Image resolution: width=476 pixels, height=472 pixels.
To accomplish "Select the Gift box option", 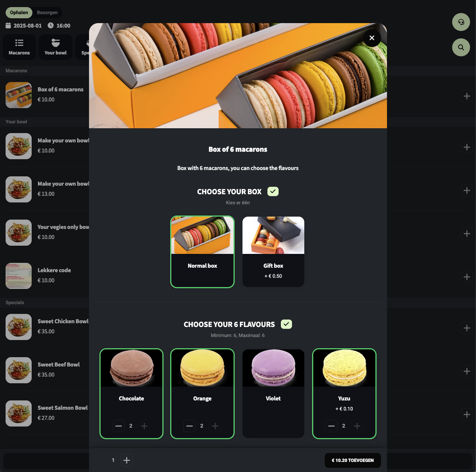I will [x=273, y=252].
